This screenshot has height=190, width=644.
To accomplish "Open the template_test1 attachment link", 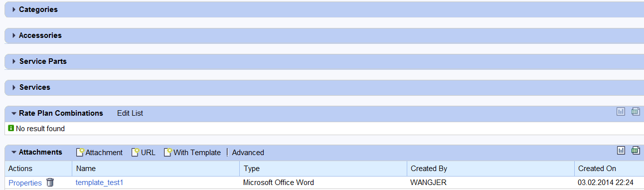I will pyautogui.click(x=99, y=183).
